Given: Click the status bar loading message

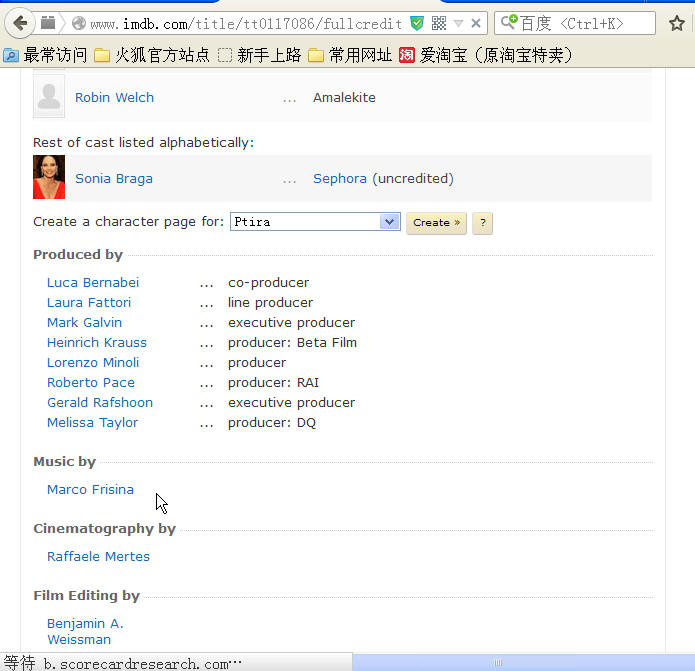Looking at the screenshot, I should [x=122, y=663].
